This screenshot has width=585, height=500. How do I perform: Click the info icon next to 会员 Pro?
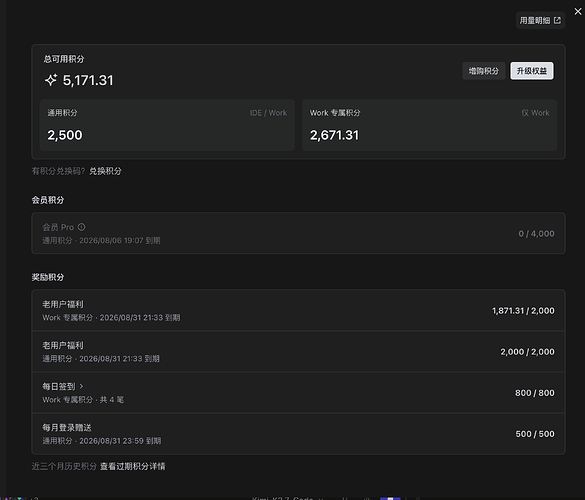coord(81,227)
